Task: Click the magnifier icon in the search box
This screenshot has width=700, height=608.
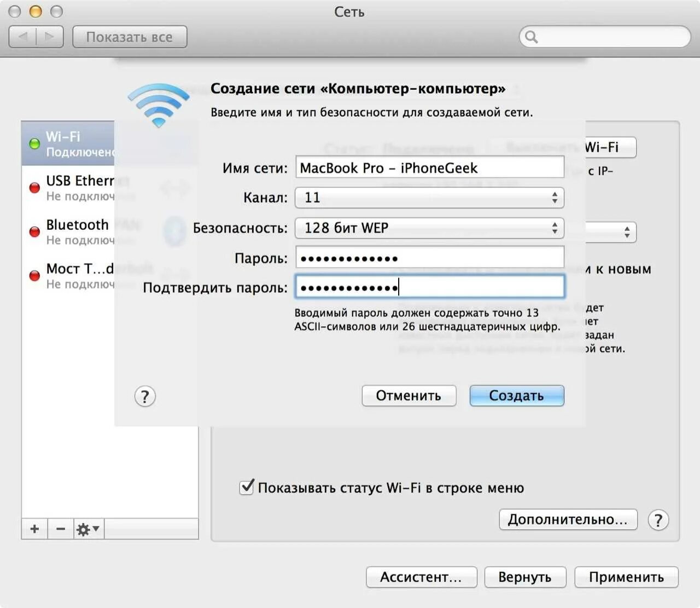Action: click(x=531, y=37)
